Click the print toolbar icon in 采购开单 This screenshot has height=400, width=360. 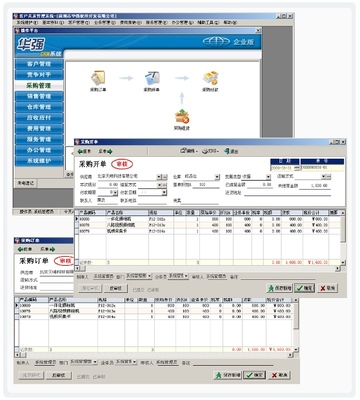pyautogui.click(x=211, y=151)
